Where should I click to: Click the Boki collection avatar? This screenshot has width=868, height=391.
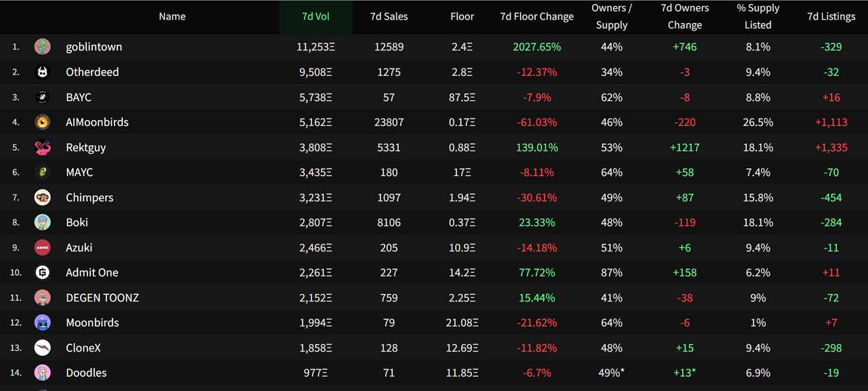pos(43,222)
